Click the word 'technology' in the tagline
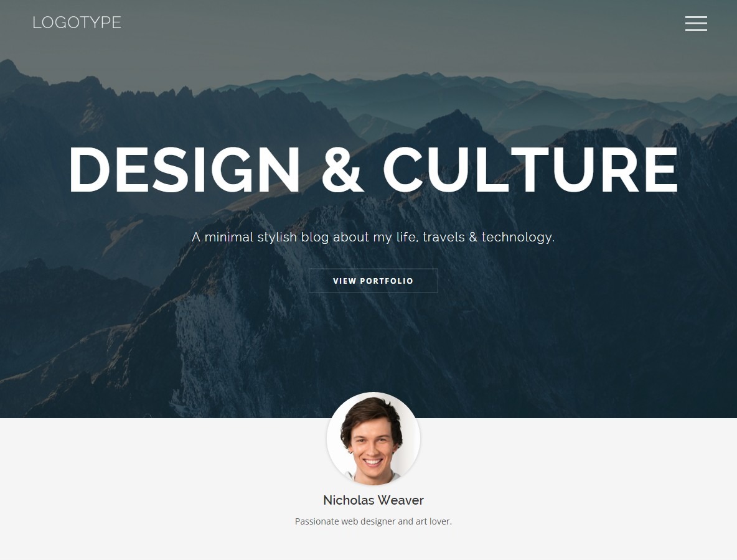This screenshot has width=737, height=560. point(517,238)
